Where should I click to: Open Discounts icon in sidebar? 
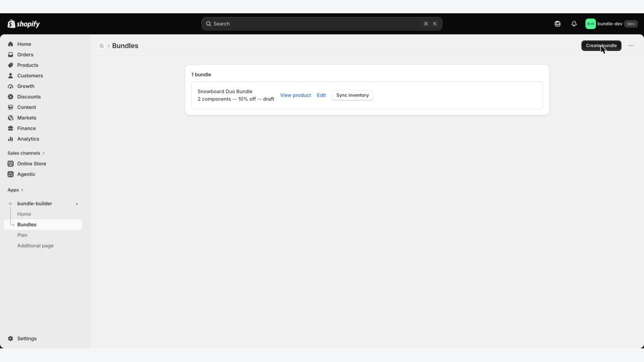point(10,97)
